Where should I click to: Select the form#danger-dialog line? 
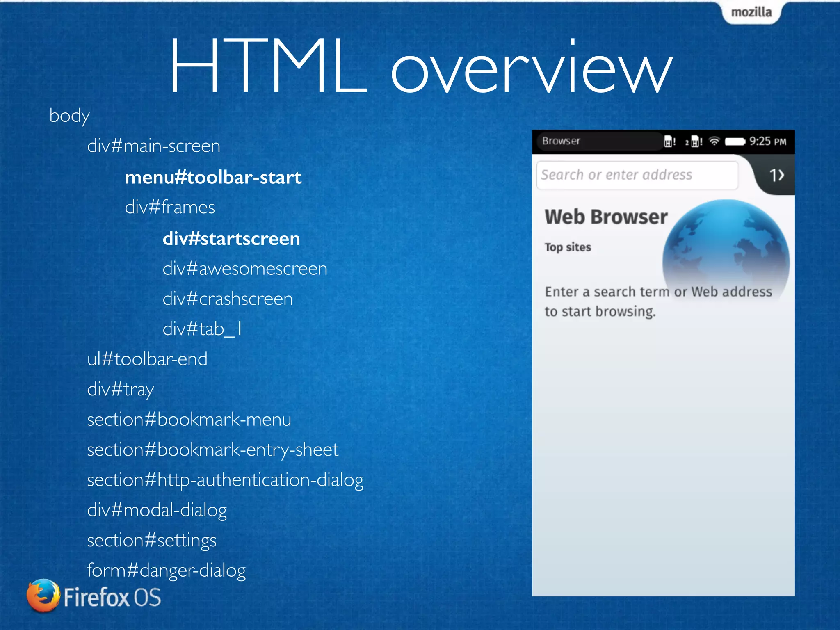[x=166, y=571]
